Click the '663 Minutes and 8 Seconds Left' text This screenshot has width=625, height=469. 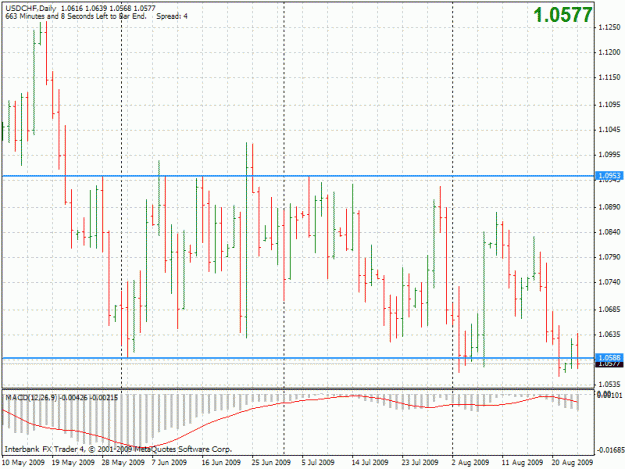[x=76, y=16]
